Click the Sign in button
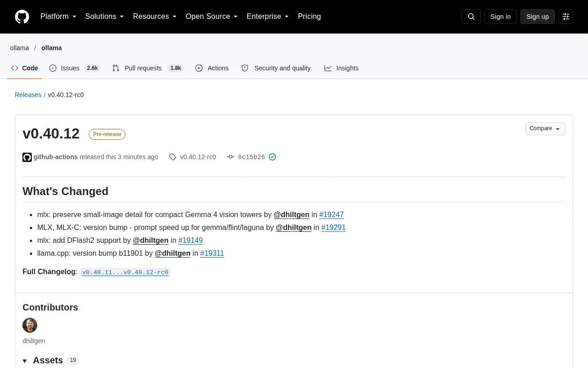This screenshot has width=588, height=368. tap(500, 17)
